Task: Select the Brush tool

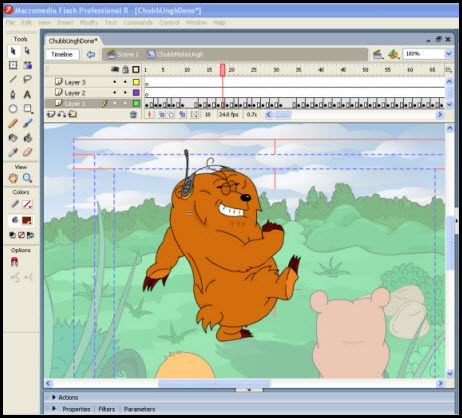Action: [x=27, y=124]
